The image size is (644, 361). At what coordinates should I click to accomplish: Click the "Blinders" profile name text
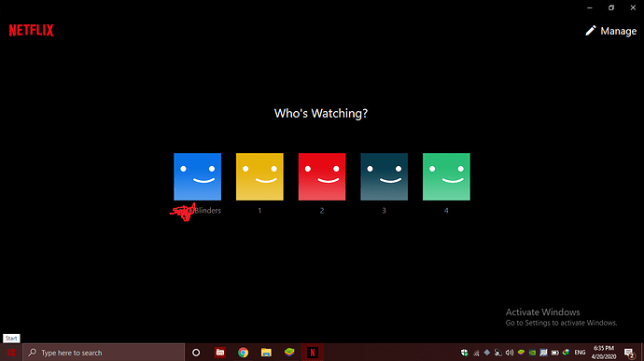208,210
